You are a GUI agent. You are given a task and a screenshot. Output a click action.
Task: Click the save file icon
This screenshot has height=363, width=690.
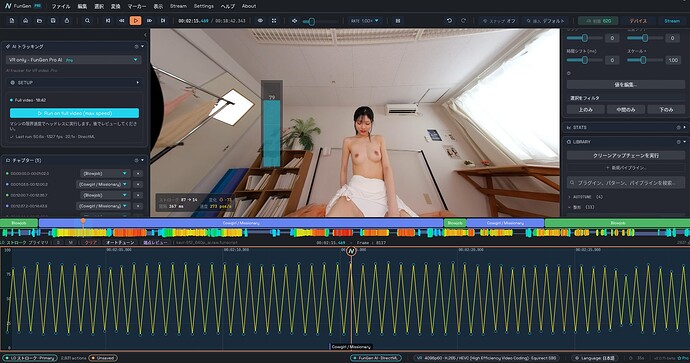click(x=53, y=21)
